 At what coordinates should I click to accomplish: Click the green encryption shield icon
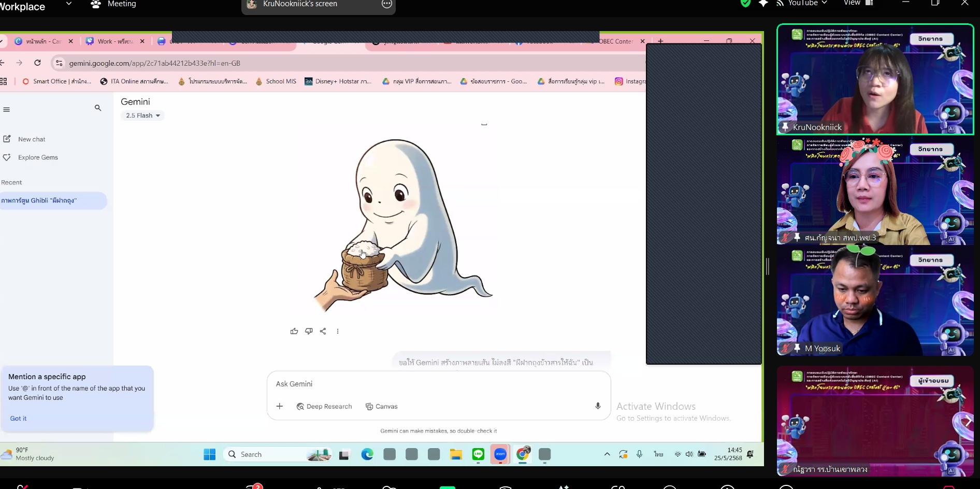click(x=745, y=3)
